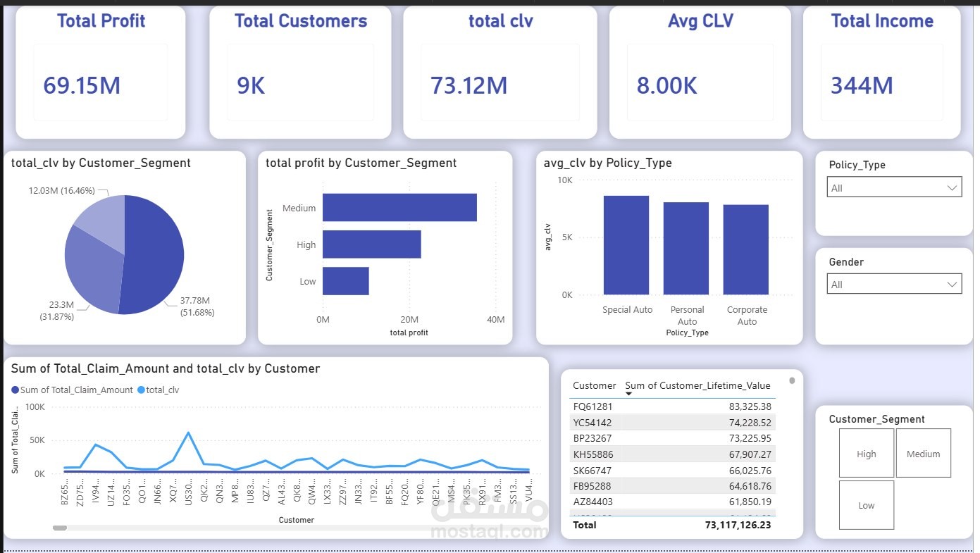Select table row FQ61281

click(672, 406)
